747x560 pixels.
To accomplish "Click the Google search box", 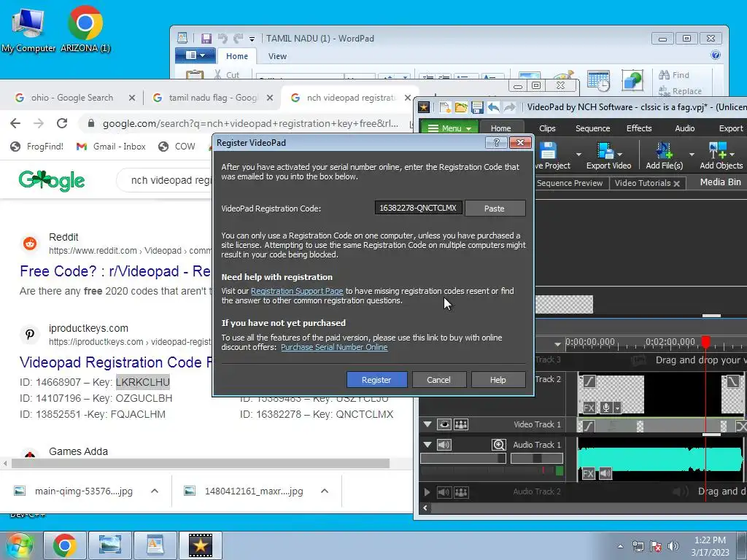I will (164, 181).
